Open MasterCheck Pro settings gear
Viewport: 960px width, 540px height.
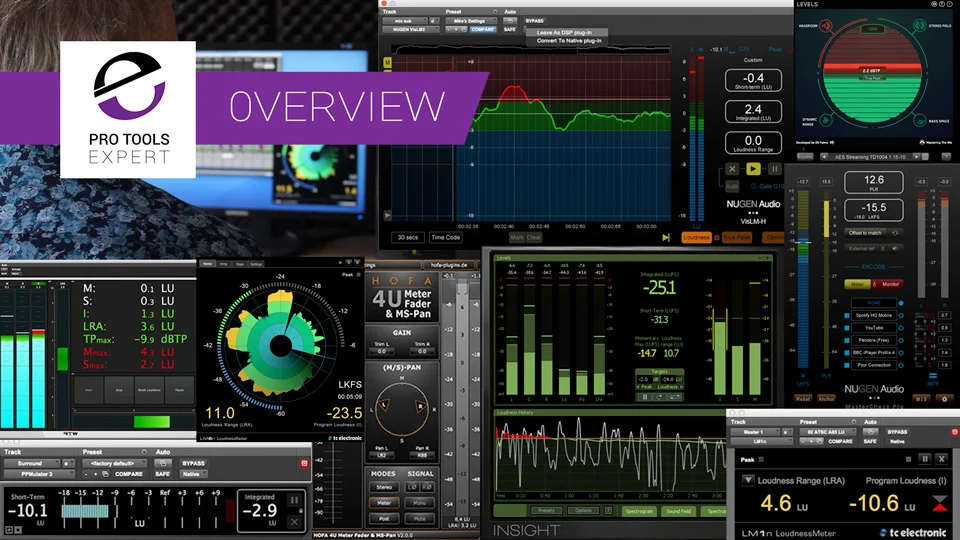click(944, 399)
